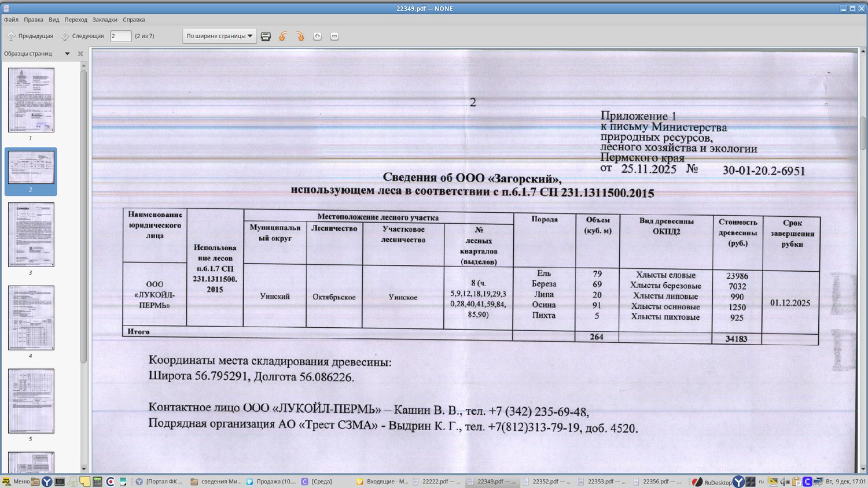
Task: Switch to the 22356.pdf window in taskbar
Action: tap(657, 482)
